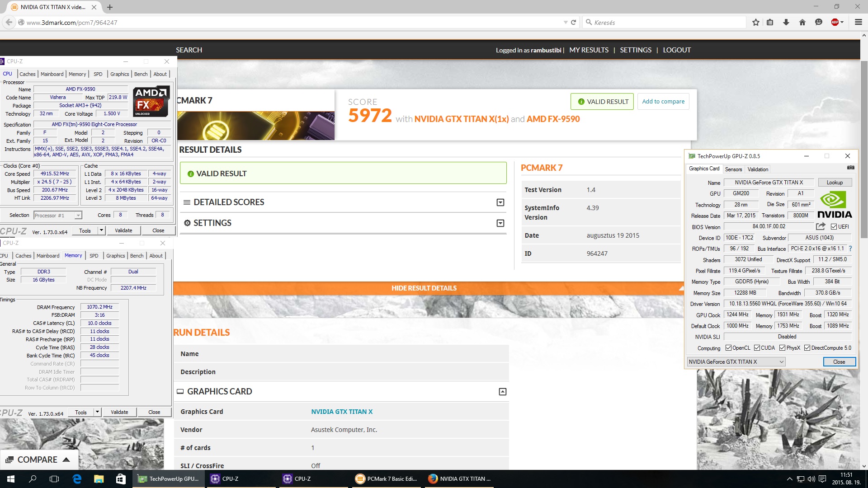Open the SETTINGS link in site header

coord(636,50)
